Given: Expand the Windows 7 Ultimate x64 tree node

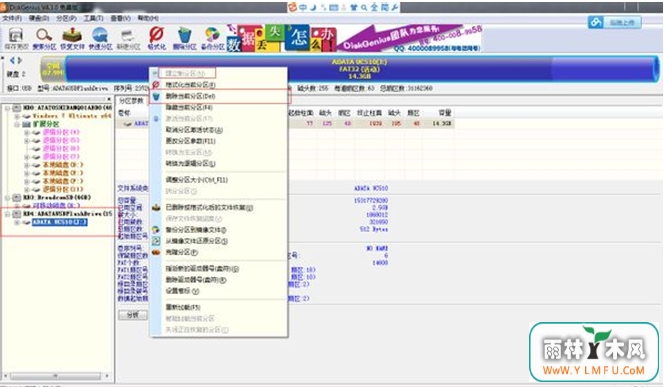Looking at the screenshot, I should click(17, 116).
